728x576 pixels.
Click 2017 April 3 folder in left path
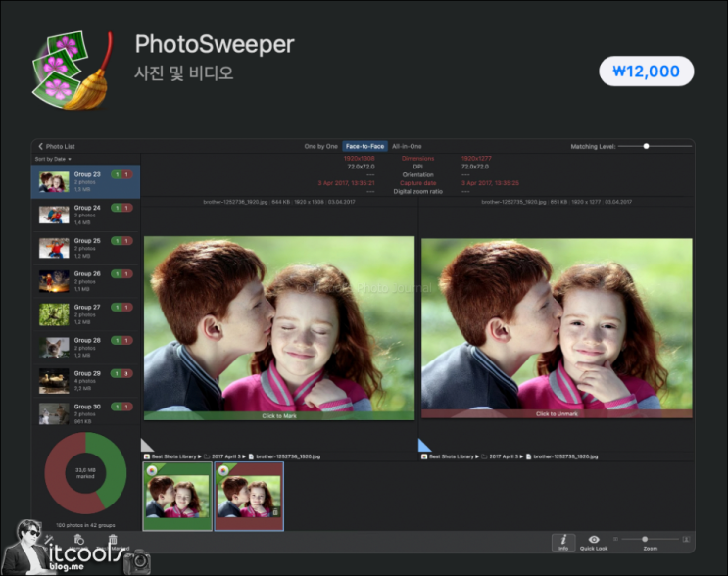point(224,456)
